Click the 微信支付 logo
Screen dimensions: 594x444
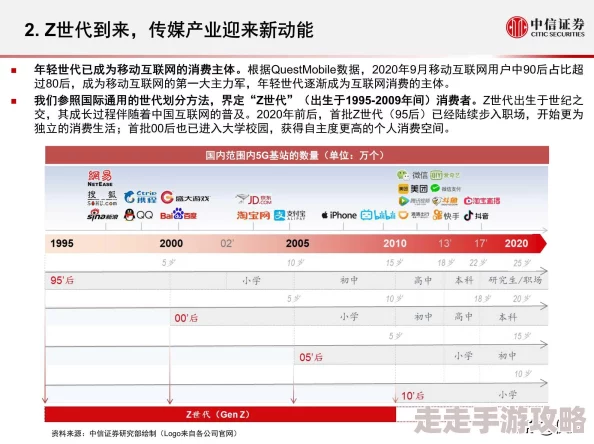click(x=446, y=188)
